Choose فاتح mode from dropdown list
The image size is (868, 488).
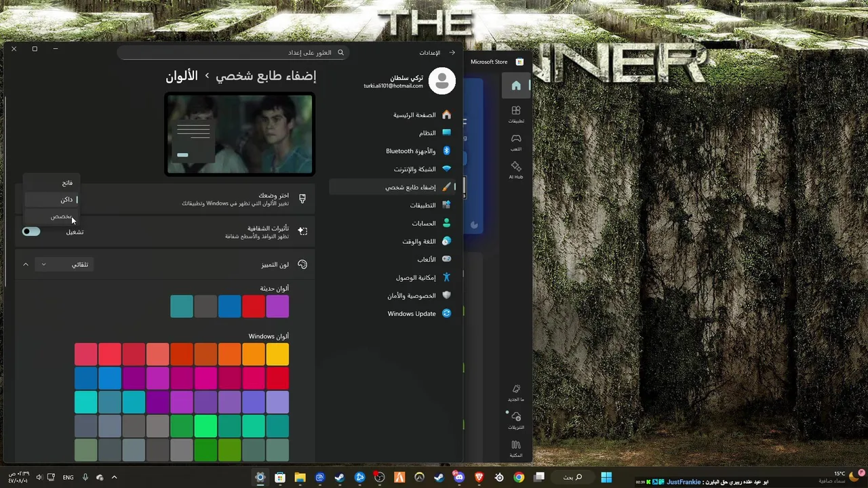(x=52, y=182)
